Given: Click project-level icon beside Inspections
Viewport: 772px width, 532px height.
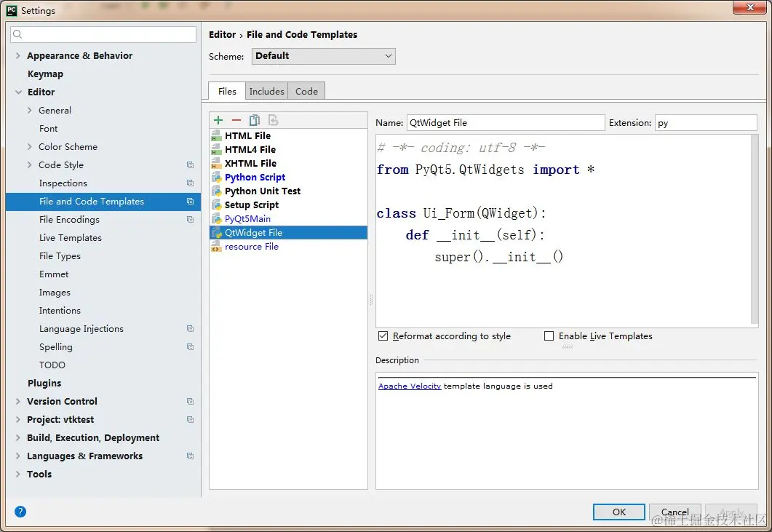Looking at the screenshot, I should pos(190,183).
